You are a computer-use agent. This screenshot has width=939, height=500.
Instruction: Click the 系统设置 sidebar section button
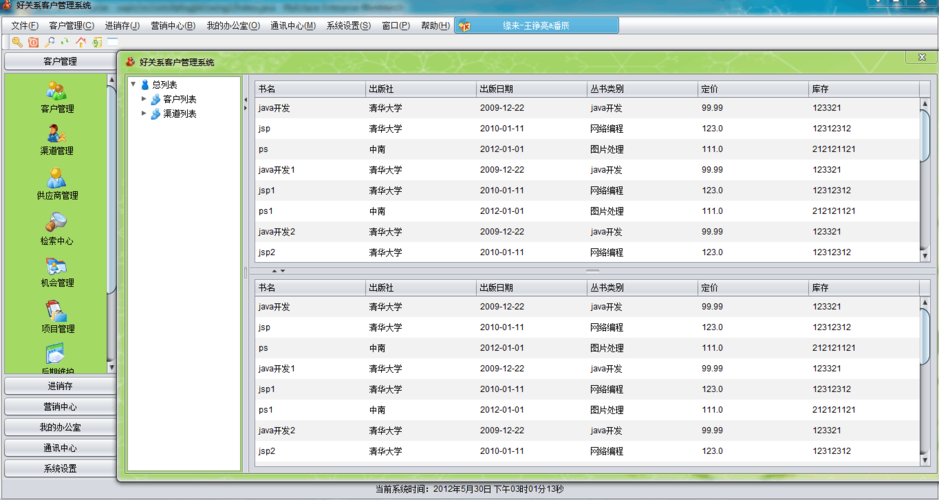(60, 468)
